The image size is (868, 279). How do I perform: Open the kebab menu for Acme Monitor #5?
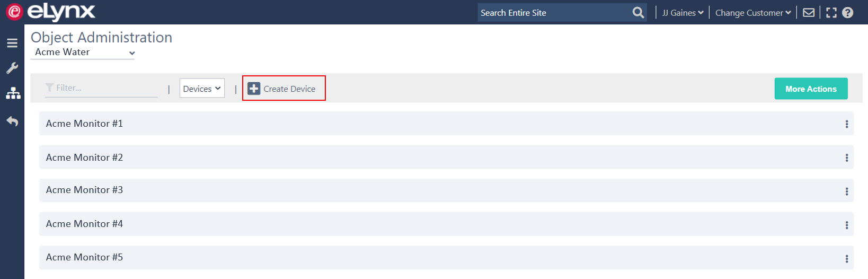click(x=846, y=258)
